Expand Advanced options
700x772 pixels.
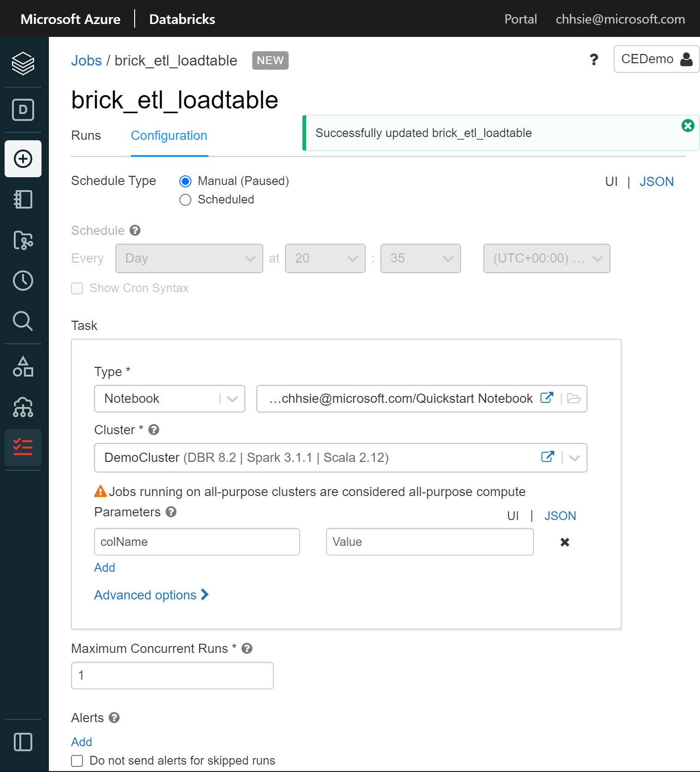151,595
